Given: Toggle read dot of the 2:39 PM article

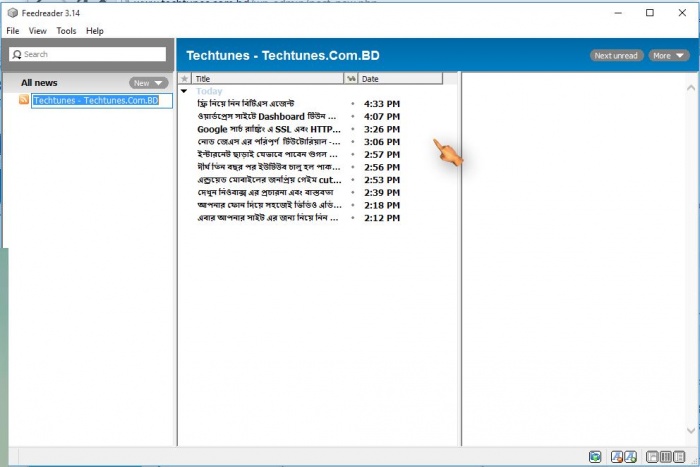Looking at the screenshot, I should coord(353,192).
